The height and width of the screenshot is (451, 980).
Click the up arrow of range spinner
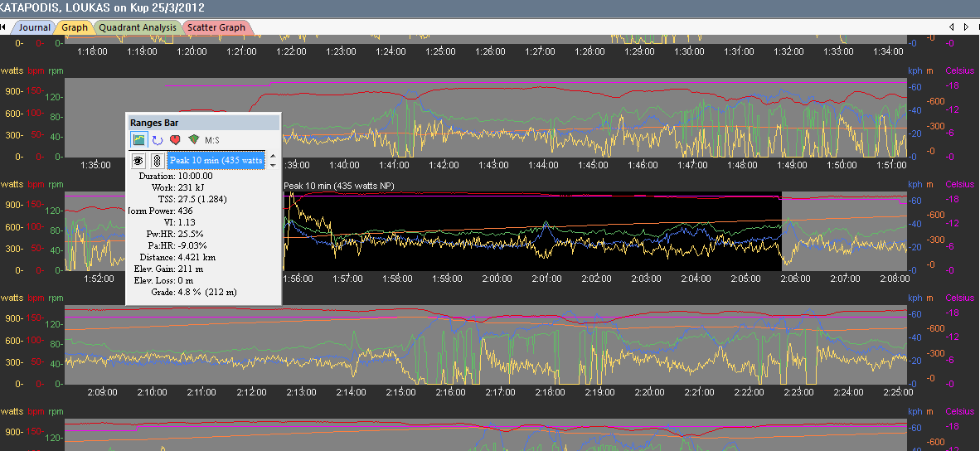273,156
